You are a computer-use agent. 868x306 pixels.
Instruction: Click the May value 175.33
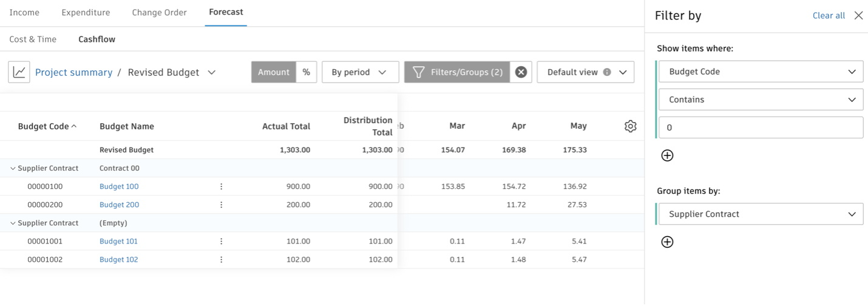tap(574, 150)
